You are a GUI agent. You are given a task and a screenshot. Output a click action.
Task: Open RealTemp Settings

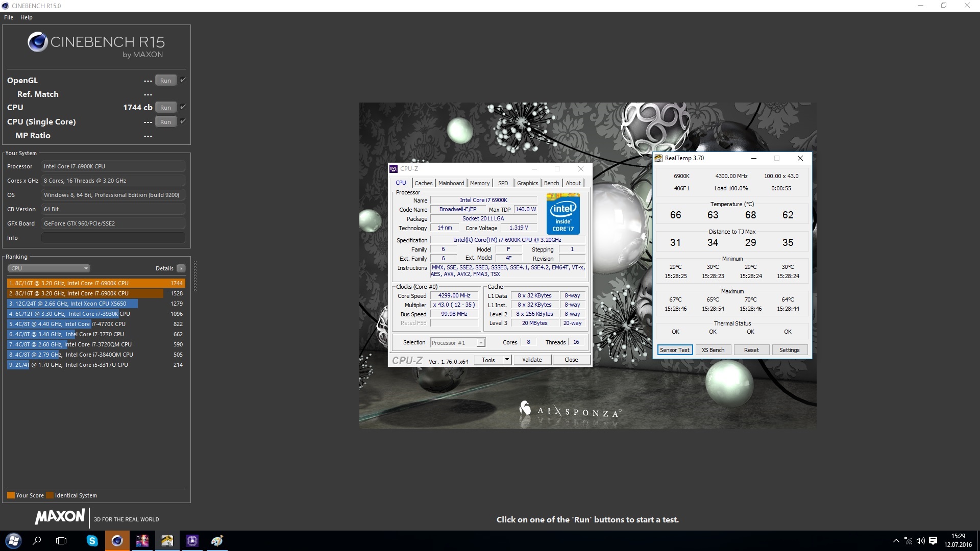[x=790, y=350]
